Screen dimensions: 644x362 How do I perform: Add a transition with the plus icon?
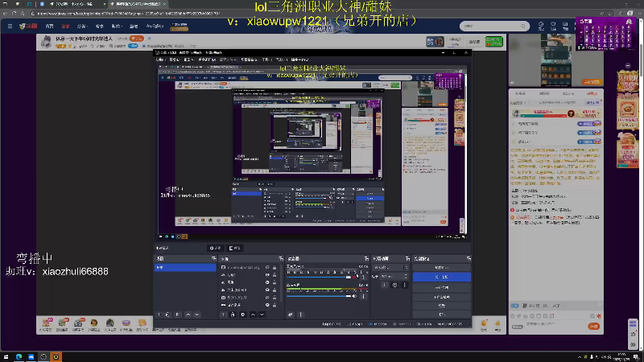coord(385,285)
